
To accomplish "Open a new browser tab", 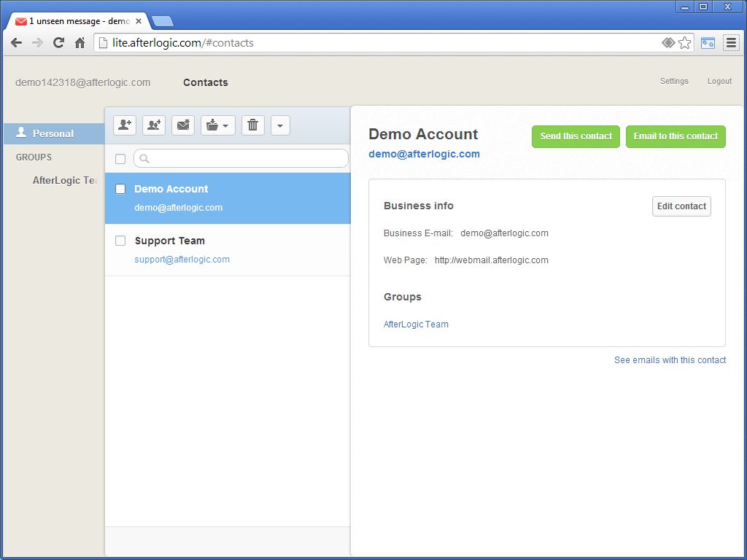I will (x=163, y=21).
